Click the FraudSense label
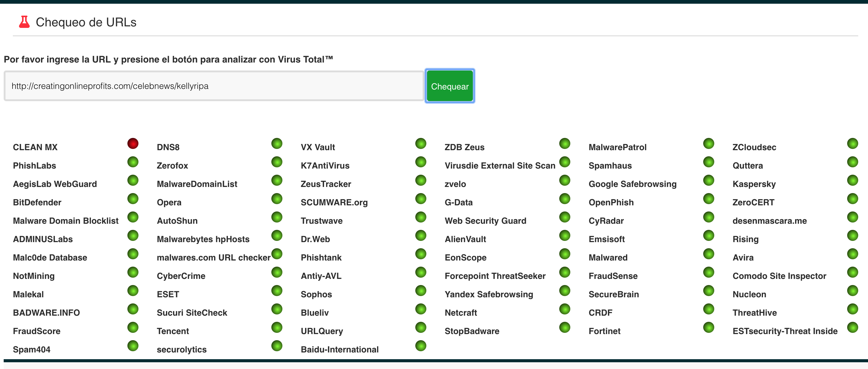Screen dimensions: 868x369 click(613, 276)
